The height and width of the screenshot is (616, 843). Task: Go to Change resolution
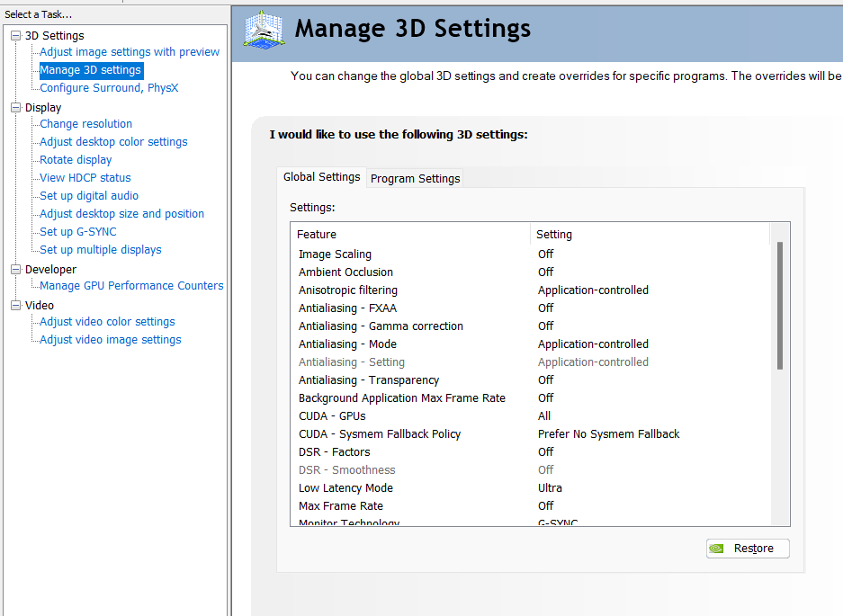tap(85, 124)
